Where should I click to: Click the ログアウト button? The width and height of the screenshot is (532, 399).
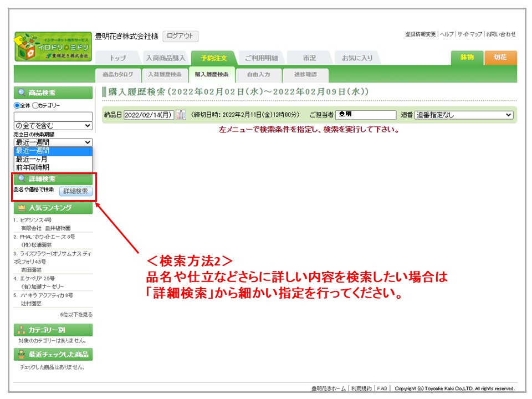pyautogui.click(x=180, y=36)
